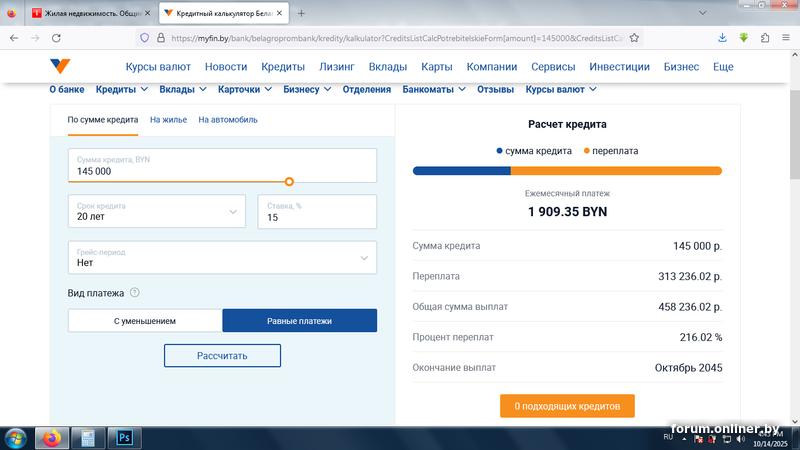Click the volume speaker tray icon
Viewport: 800px width, 450px height.
point(740,439)
